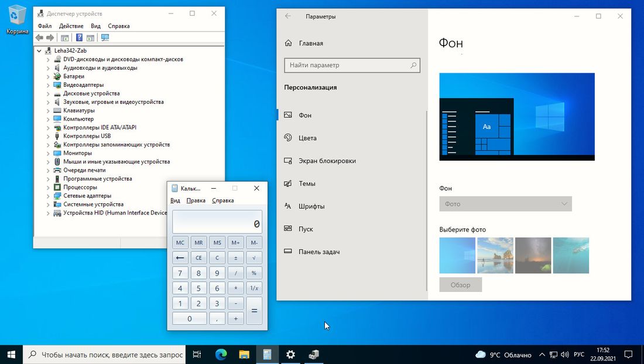Show hidden tray icons chevron
Screen dimensions: 644x364
pos(542,355)
